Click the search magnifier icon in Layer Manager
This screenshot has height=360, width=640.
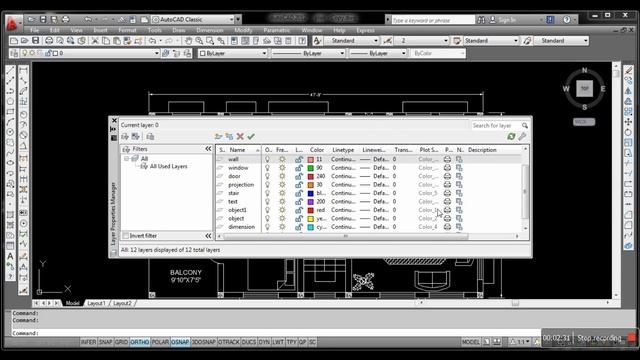coord(524,126)
